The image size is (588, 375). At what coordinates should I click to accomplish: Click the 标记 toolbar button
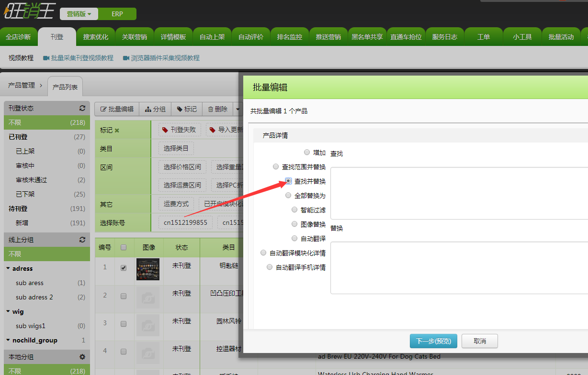pos(187,109)
